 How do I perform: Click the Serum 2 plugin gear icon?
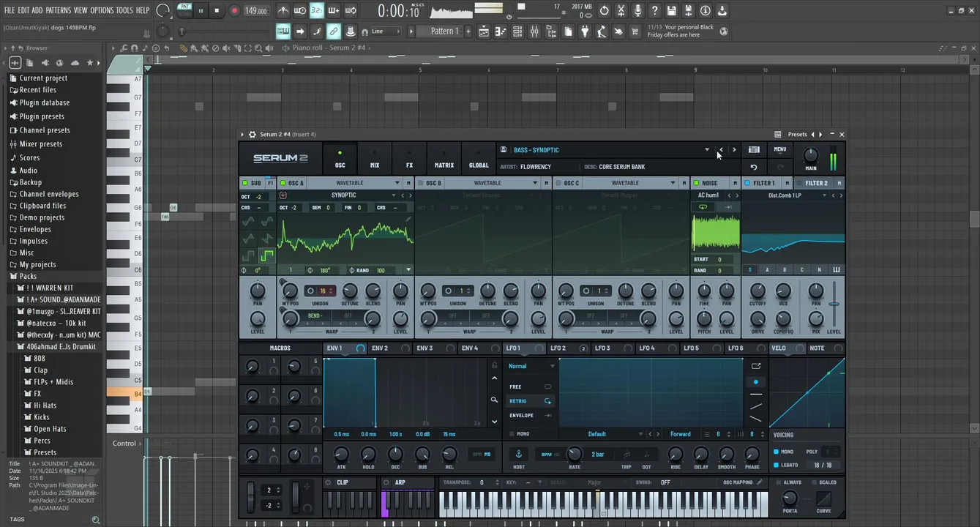click(253, 135)
